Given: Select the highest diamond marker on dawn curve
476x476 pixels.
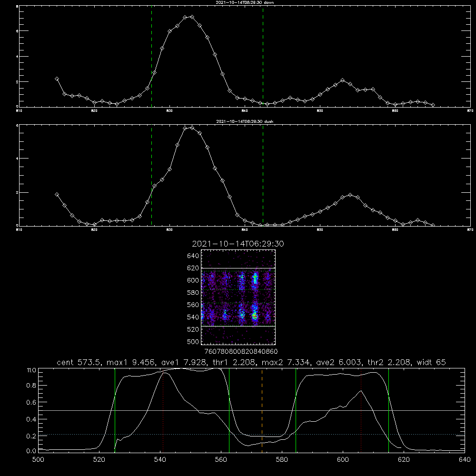Looking at the screenshot, I should click(x=192, y=17).
